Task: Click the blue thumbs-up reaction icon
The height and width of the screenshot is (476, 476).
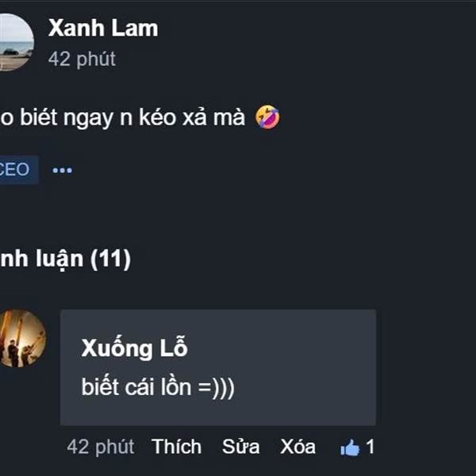Action: (350, 447)
